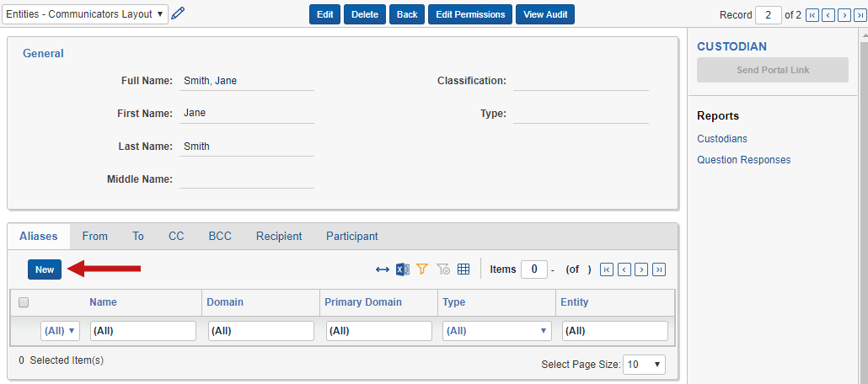Click the Domain filter input

(261, 331)
